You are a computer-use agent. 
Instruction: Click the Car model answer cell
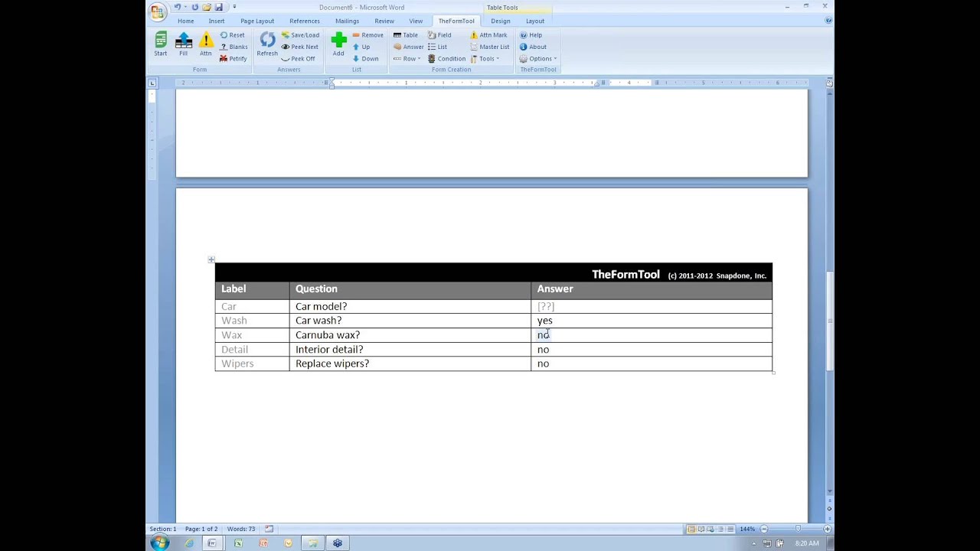(651, 306)
